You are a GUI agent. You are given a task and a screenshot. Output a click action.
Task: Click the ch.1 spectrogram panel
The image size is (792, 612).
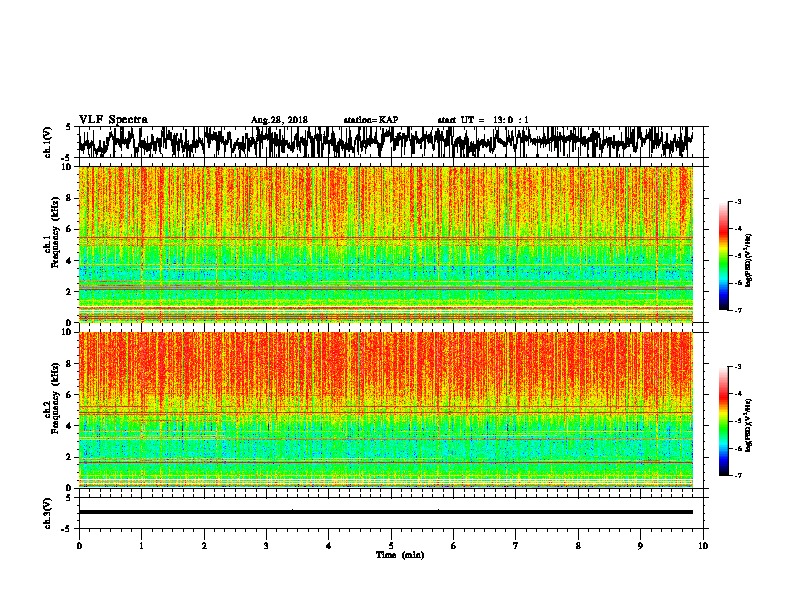(386, 244)
